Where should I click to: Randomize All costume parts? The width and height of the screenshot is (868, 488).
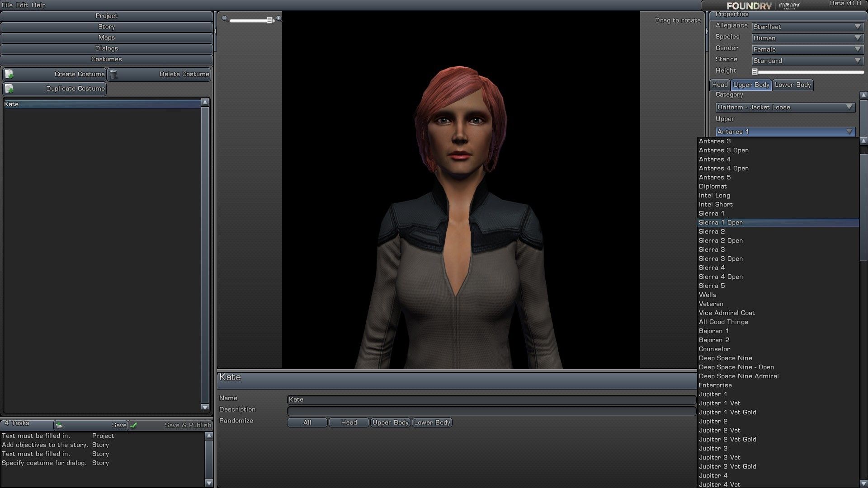[307, 422]
